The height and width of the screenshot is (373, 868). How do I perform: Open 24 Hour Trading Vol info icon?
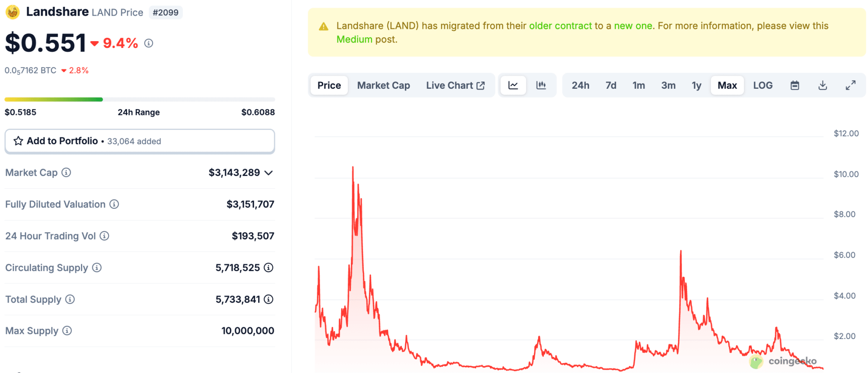104,236
